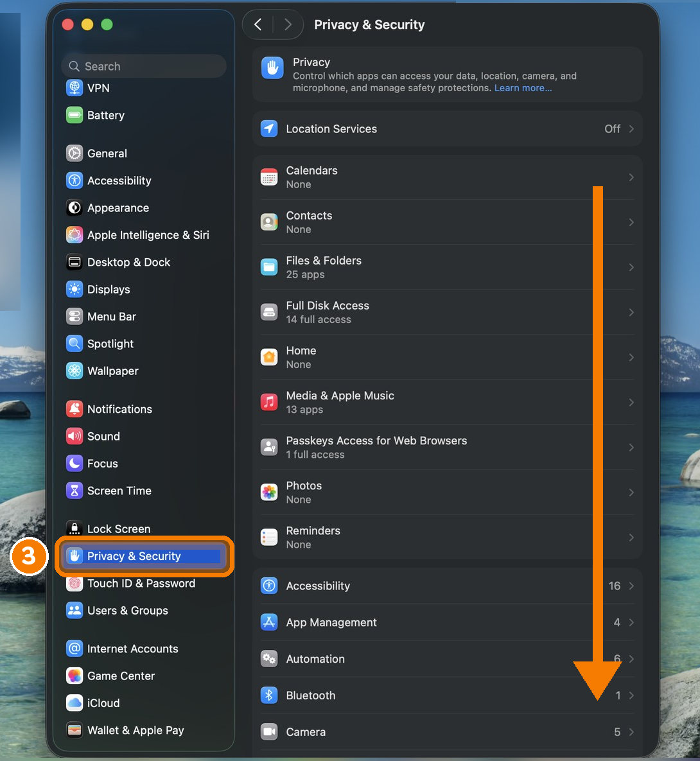Click the Camera count value 5

click(617, 732)
